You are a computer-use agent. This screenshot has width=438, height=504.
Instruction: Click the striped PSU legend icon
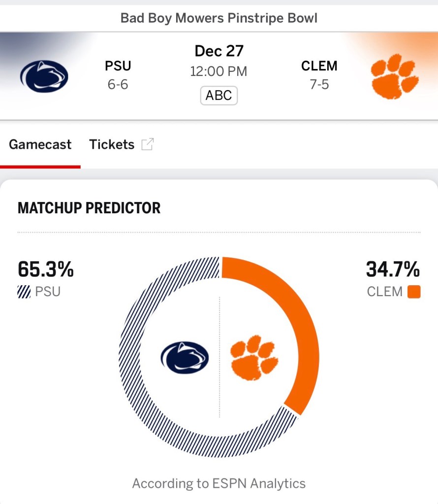click(x=24, y=292)
